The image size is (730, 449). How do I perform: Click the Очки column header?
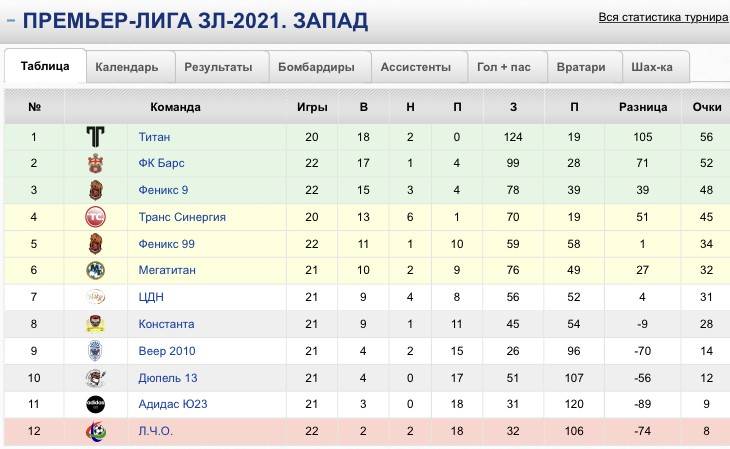(706, 107)
